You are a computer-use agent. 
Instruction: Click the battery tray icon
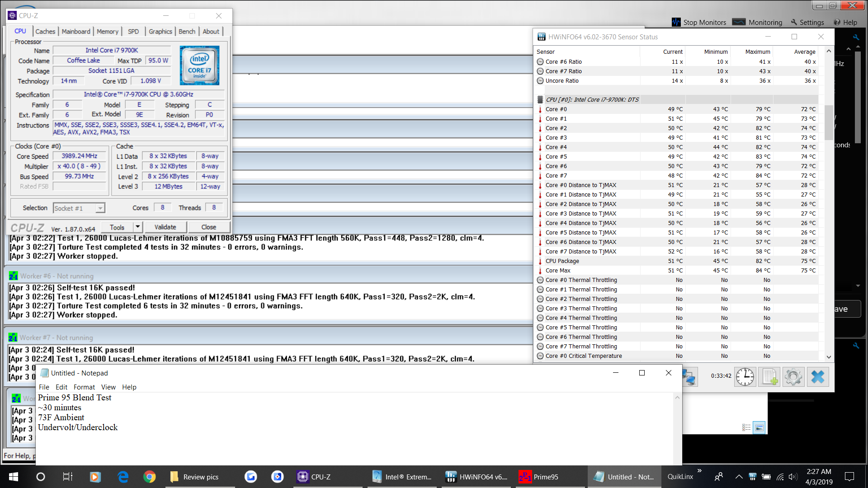[766, 477]
